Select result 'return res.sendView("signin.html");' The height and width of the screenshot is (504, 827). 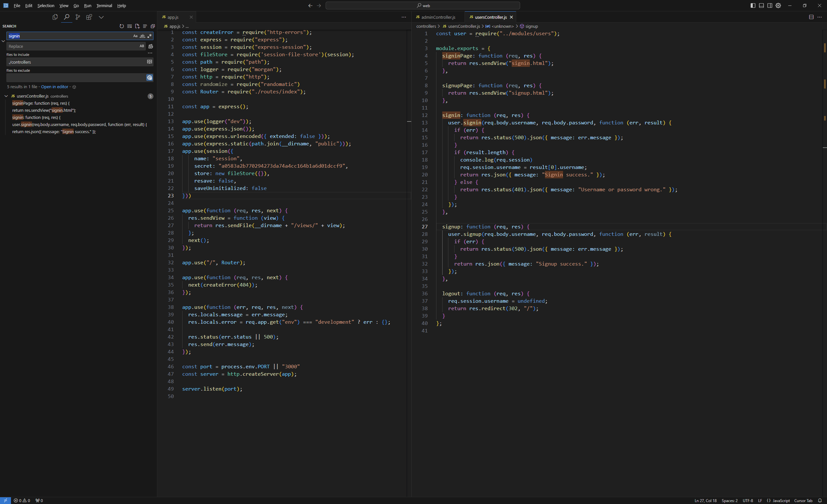[x=44, y=110]
